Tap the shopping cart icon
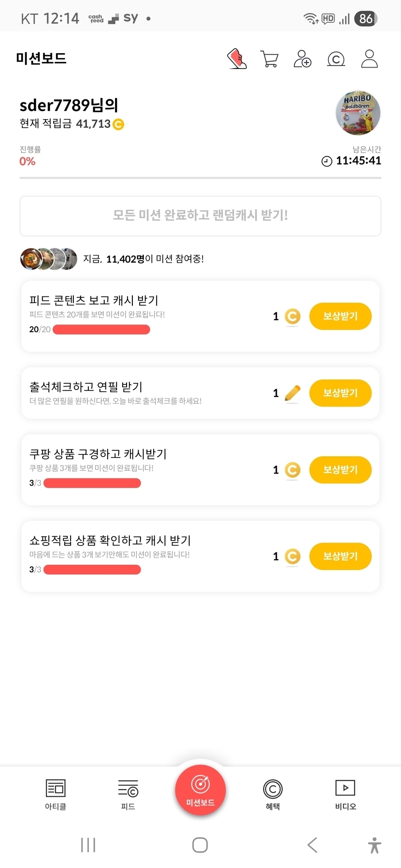Viewport: 401px width, 868px height. (269, 59)
